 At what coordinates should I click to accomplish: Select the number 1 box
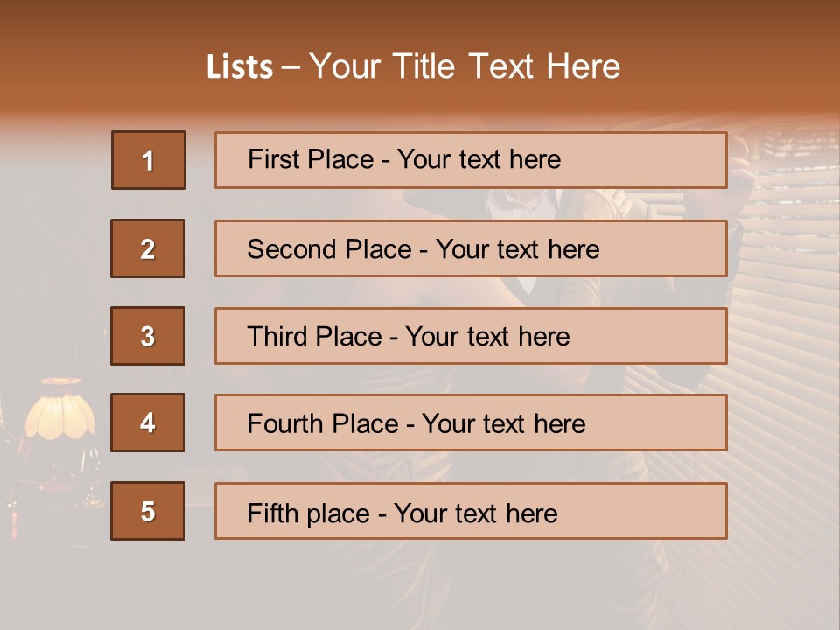pyautogui.click(x=148, y=160)
